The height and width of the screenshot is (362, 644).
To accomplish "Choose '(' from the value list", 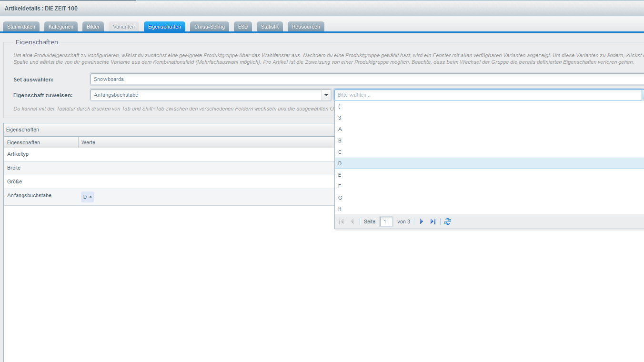I will point(489,107).
